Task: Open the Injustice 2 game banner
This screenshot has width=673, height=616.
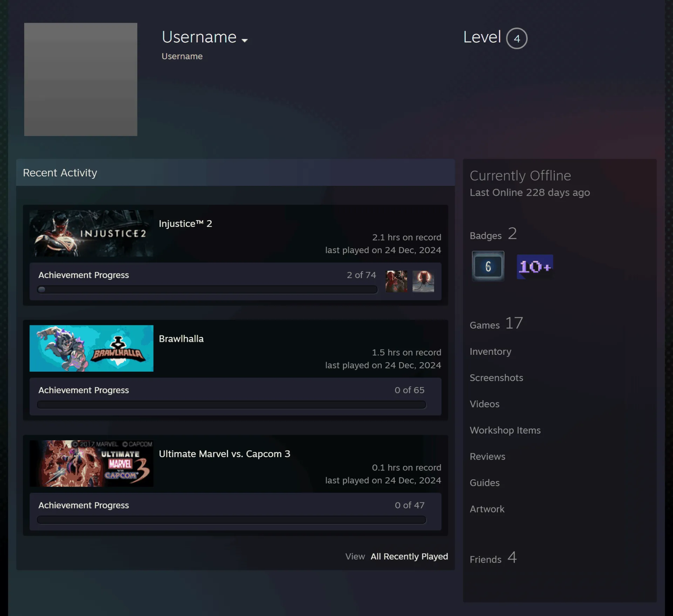Action: (x=91, y=233)
